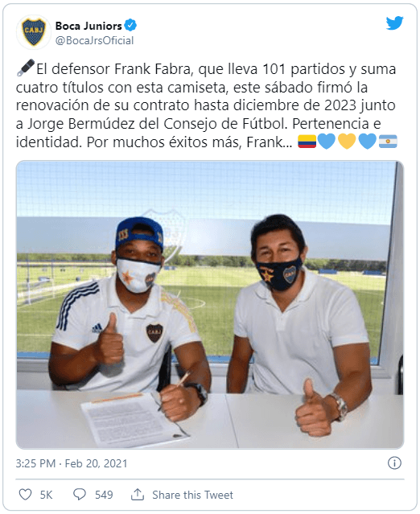Click the tweet text about Frank Fabra

(206, 105)
